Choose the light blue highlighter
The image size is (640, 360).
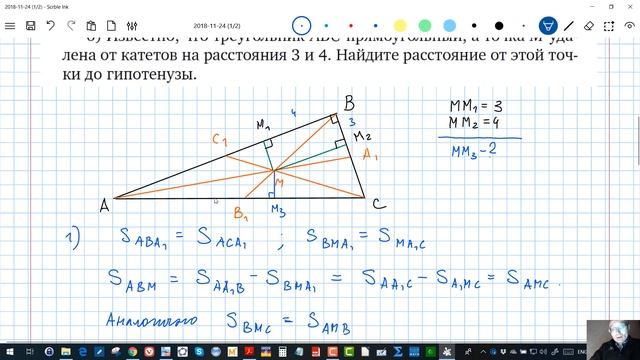449,26
